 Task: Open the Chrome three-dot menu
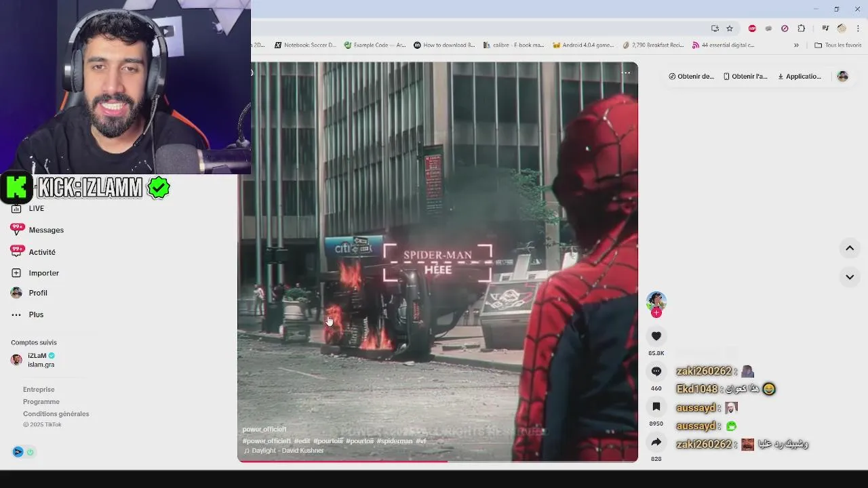(x=858, y=28)
